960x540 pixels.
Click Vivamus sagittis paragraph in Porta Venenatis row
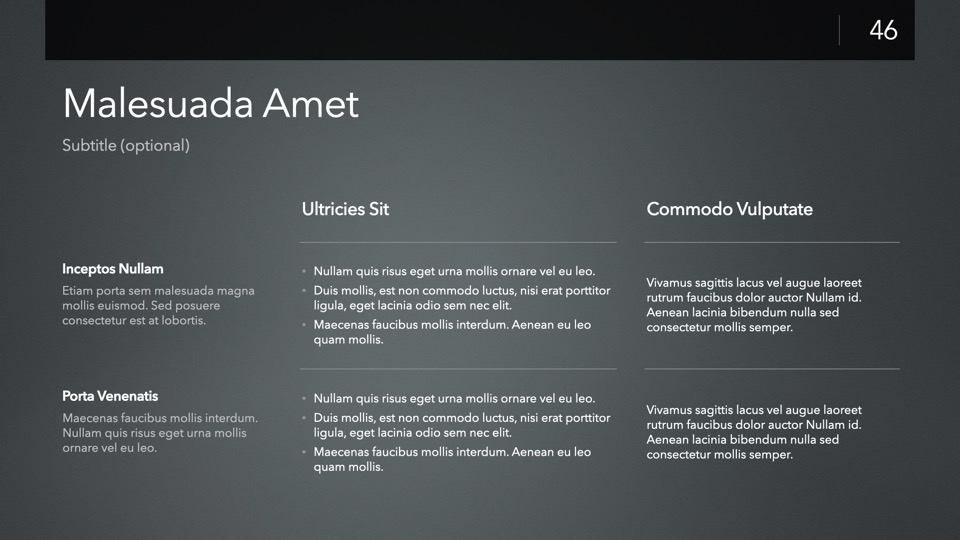pos(754,432)
